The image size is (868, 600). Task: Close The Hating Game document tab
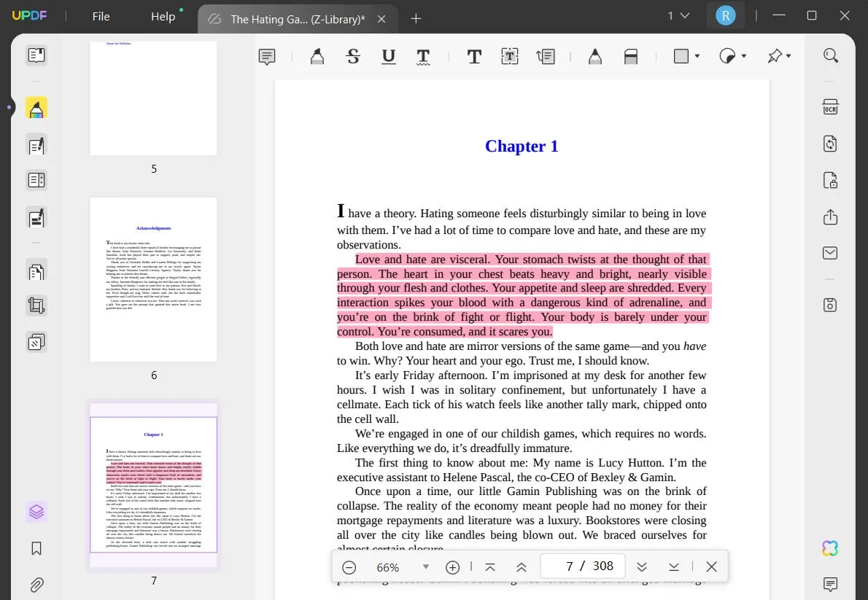[x=381, y=20]
